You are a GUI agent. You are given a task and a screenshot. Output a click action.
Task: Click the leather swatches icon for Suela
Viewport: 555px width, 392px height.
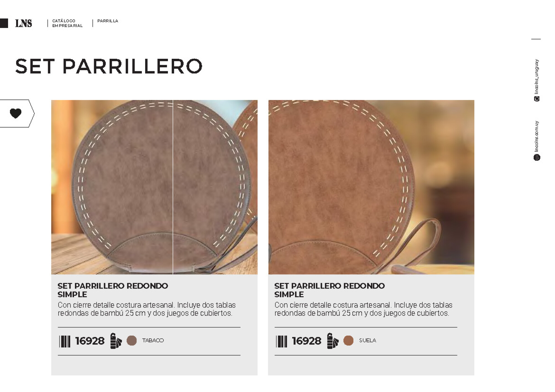click(332, 341)
